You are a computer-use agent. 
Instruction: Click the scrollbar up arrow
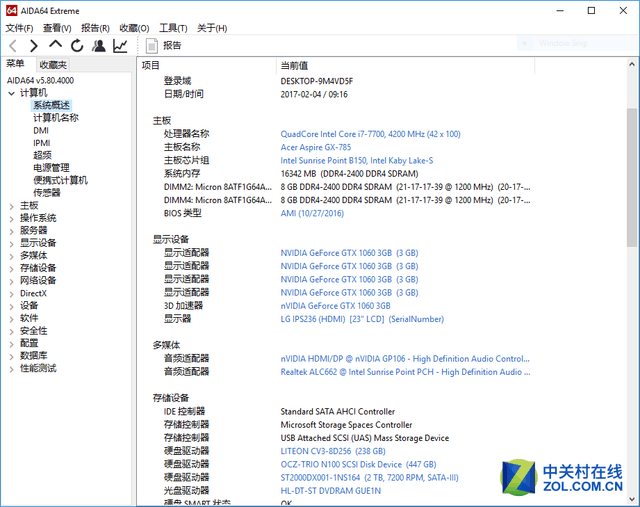tap(632, 64)
